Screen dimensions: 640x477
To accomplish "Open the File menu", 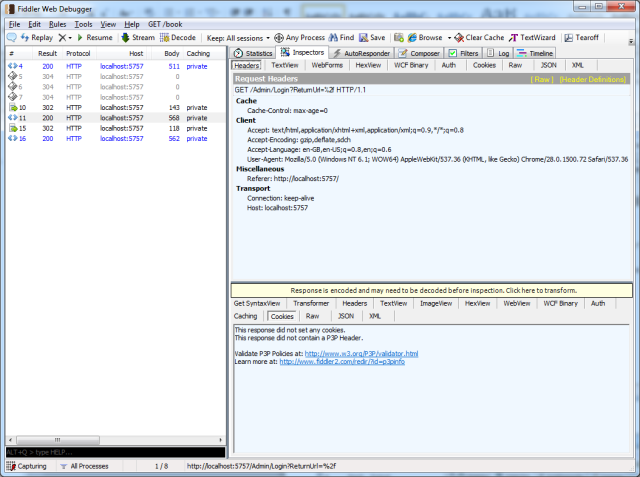I will tap(14, 24).
